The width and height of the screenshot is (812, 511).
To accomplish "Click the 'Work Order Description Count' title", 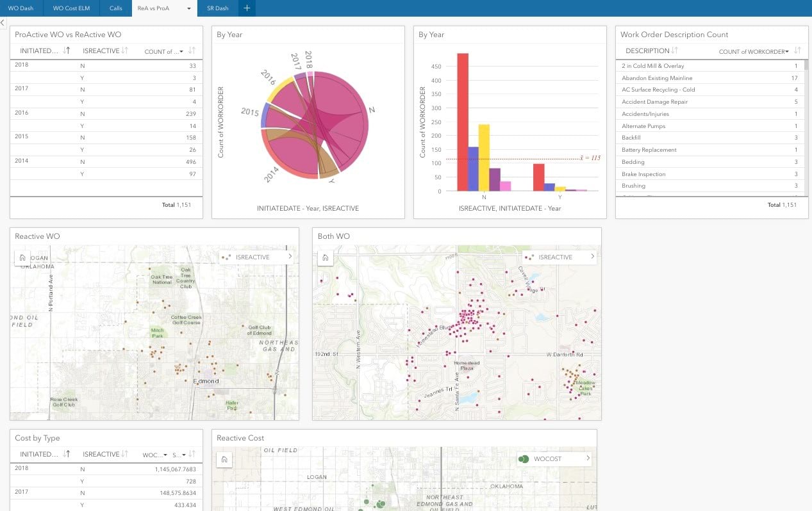I will click(x=674, y=35).
